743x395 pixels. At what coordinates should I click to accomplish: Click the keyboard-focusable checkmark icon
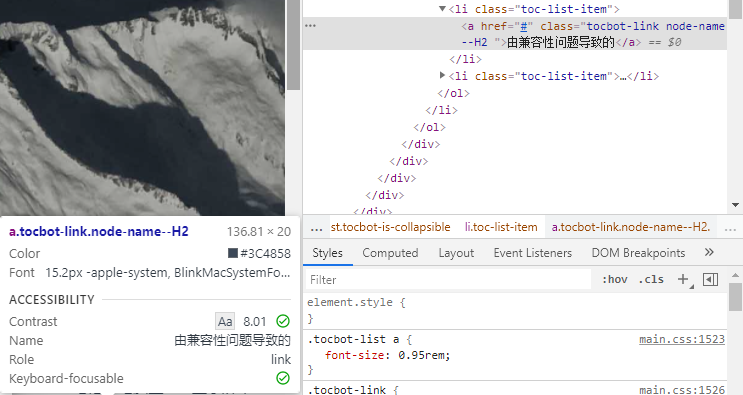[283, 378]
